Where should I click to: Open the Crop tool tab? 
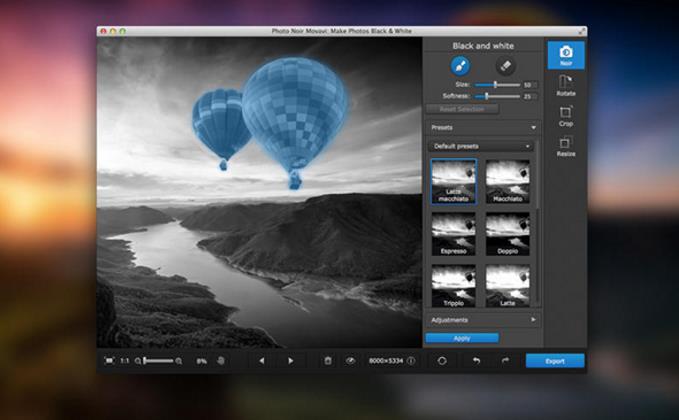(x=566, y=116)
